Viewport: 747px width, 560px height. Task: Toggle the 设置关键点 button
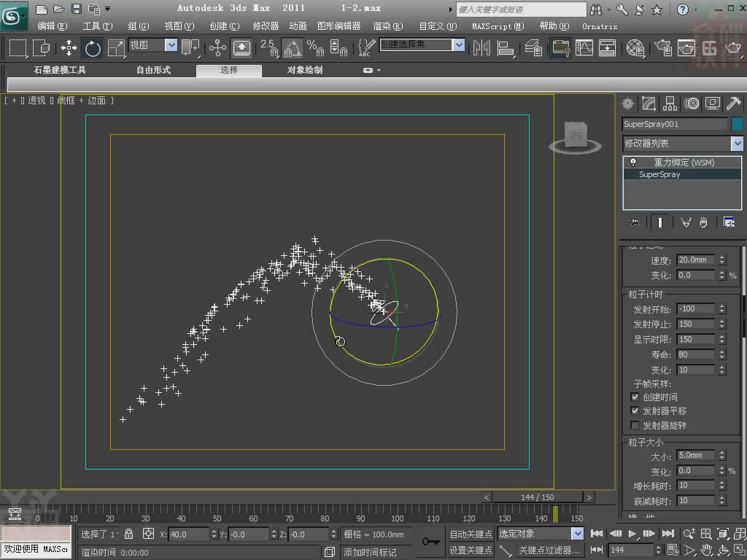point(471,550)
